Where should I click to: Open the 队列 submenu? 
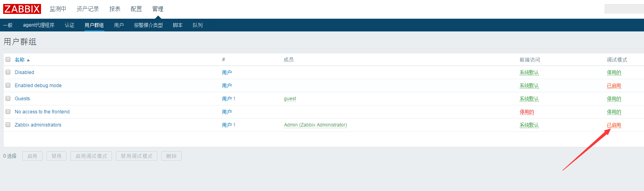(x=198, y=25)
